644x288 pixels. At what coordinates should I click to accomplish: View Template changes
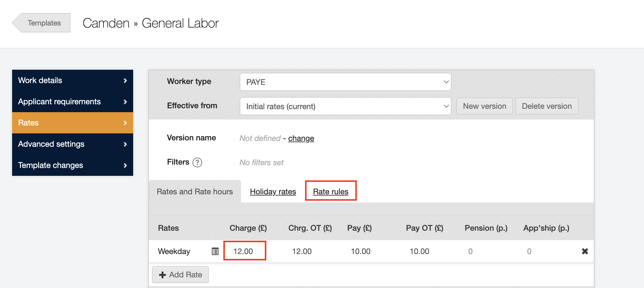point(73,165)
